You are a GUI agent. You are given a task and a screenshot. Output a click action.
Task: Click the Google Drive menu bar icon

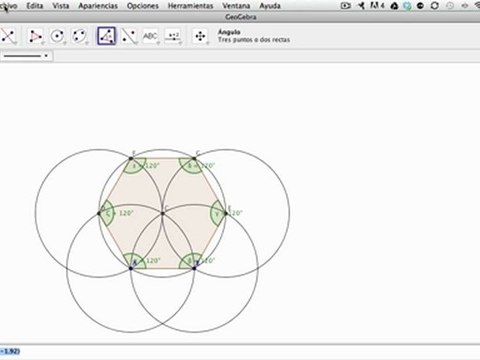coord(394,6)
